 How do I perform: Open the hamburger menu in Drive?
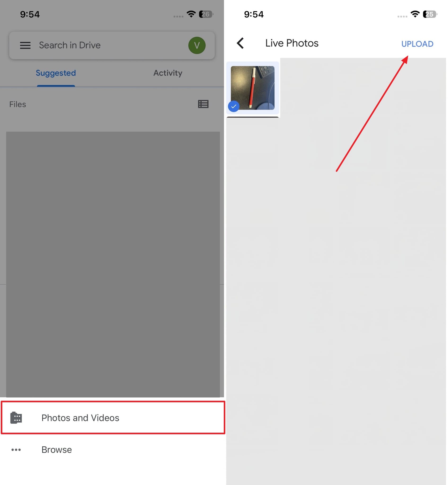[25, 45]
